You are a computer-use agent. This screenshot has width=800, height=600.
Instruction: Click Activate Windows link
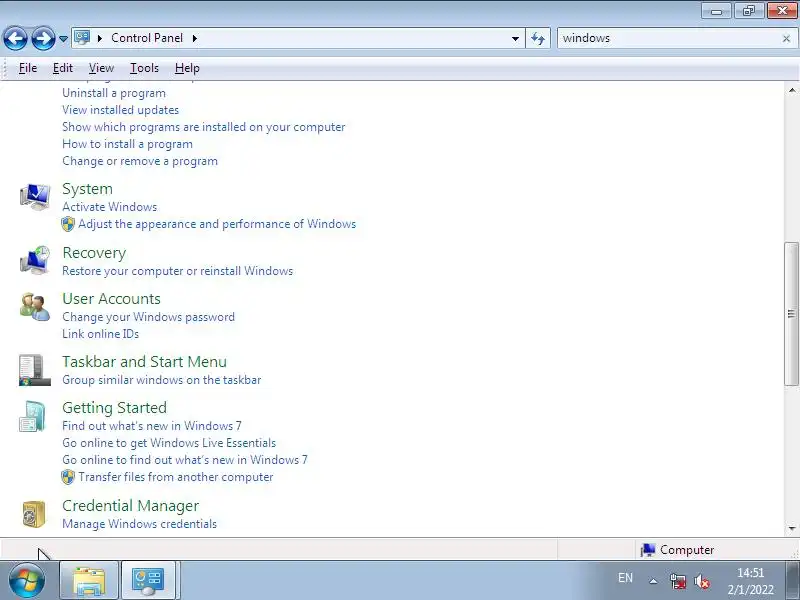[x=110, y=207]
